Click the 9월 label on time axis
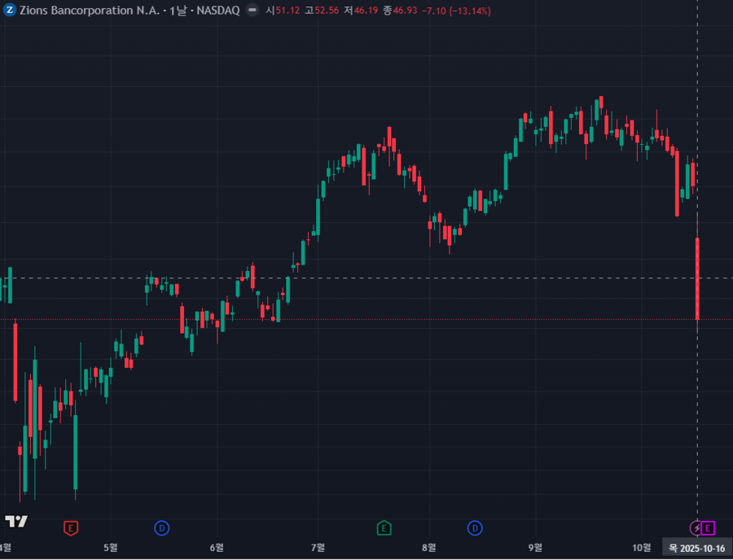 (535, 547)
